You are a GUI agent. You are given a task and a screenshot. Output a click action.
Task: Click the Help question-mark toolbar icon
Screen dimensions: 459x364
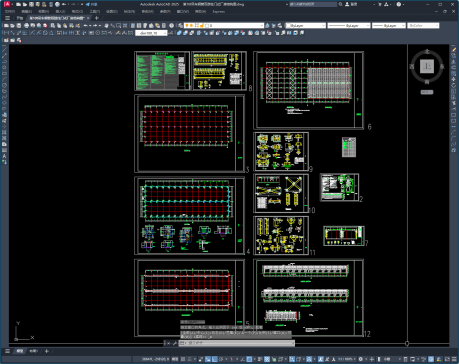click(171, 25)
